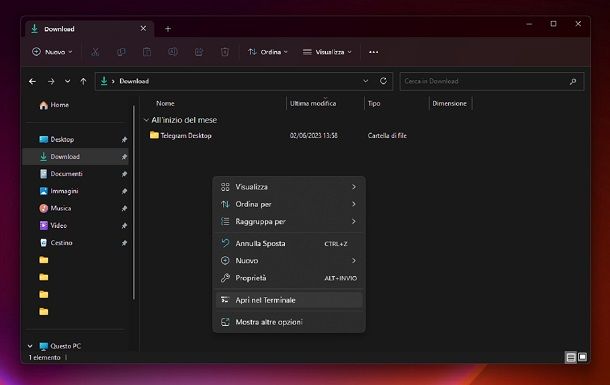The height and width of the screenshot is (385, 610).
Task: Unpin Cestino using its pin icon
Action: point(124,243)
